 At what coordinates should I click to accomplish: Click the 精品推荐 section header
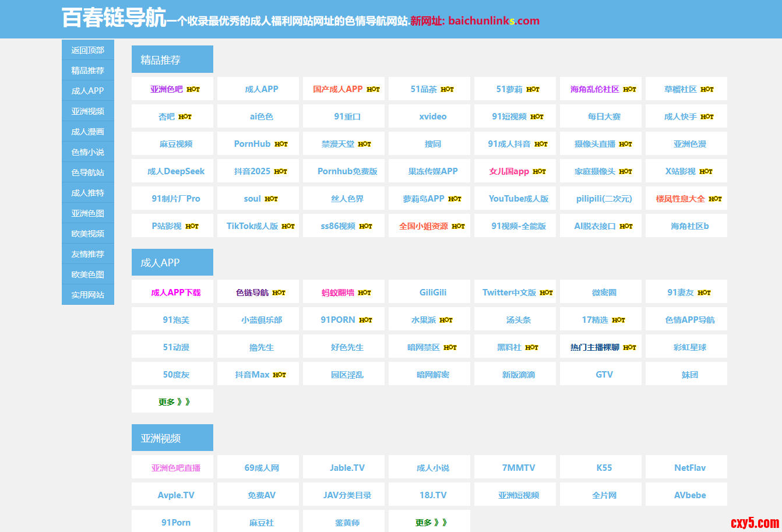click(172, 59)
